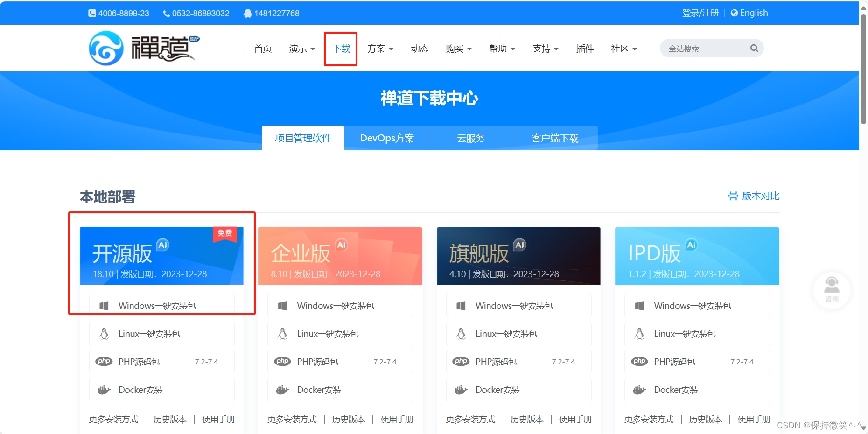Image resolution: width=868 pixels, height=434 pixels.
Task: Open 旗舰版 历史版本 link
Action: point(527,420)
